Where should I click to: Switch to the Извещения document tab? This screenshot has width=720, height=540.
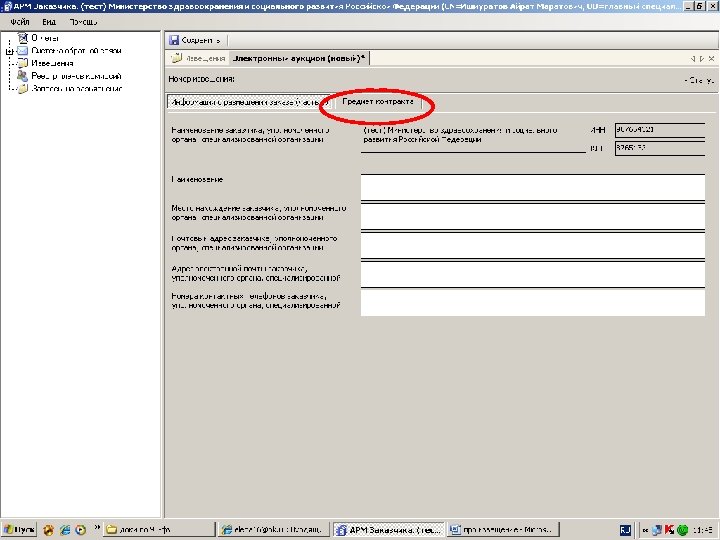[198, 58]
